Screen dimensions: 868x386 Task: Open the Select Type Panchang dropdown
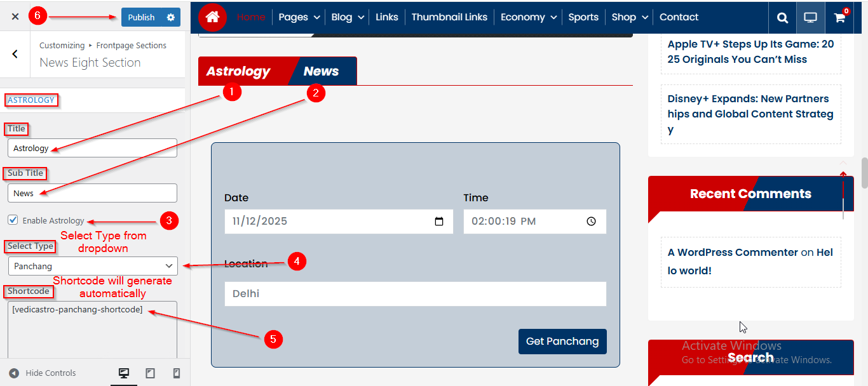pyautogui.click(x=93, y=266)
